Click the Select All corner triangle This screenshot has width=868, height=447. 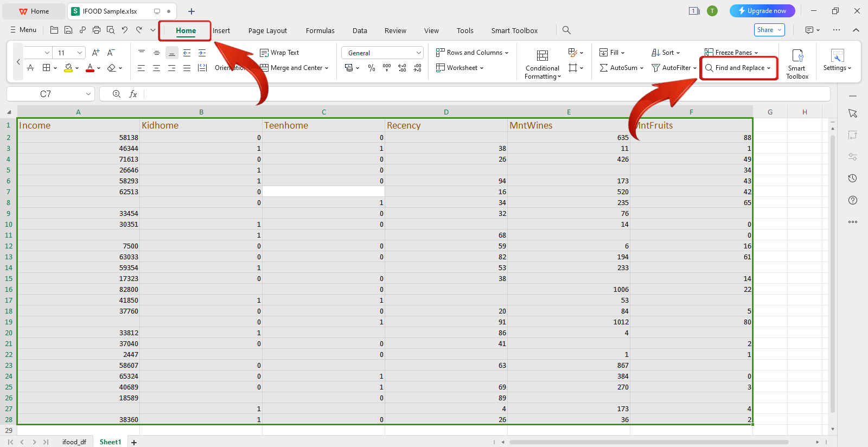9,112
